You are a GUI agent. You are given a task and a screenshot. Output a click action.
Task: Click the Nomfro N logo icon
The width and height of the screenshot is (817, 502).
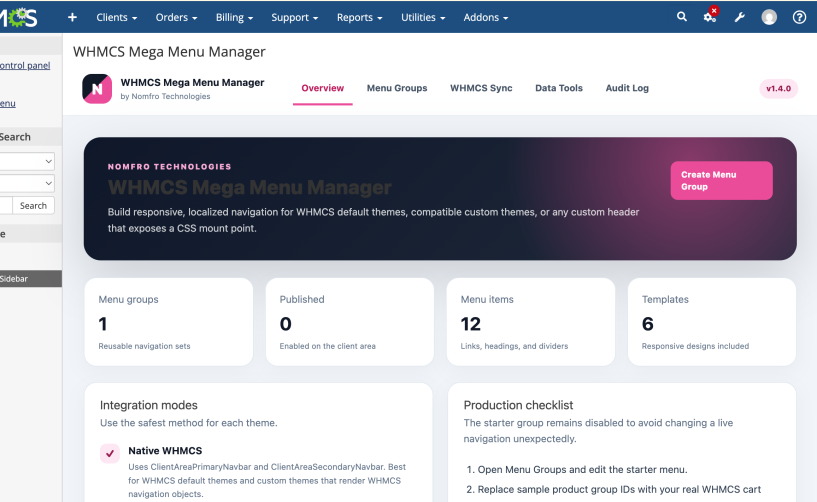[x=97, y=89]
